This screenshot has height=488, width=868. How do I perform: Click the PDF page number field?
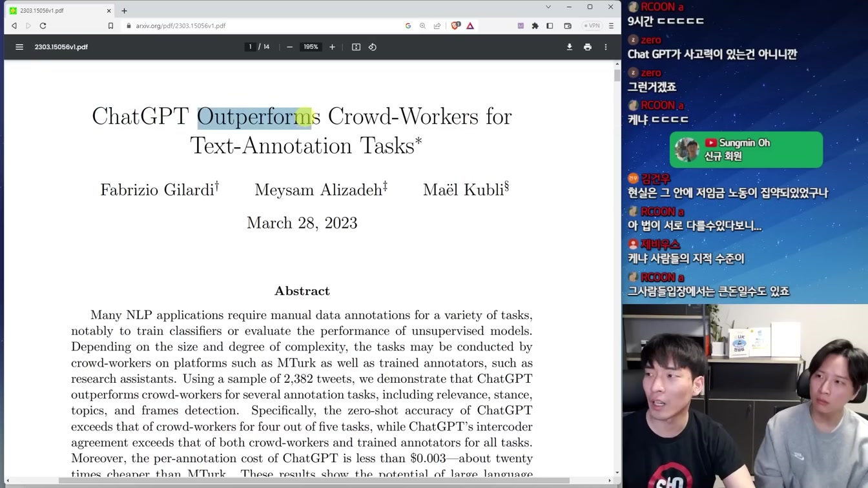pyautogui.click(x=251, y=47)
